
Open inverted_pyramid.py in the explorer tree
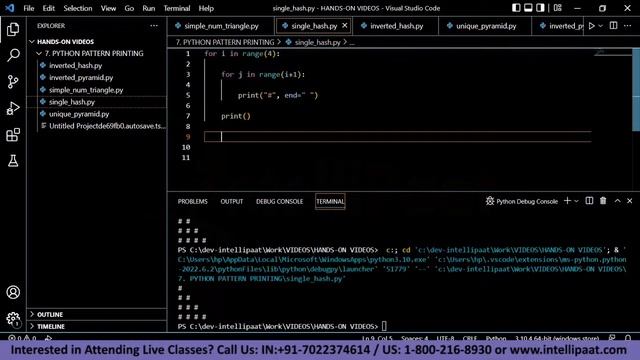(97, 78)
